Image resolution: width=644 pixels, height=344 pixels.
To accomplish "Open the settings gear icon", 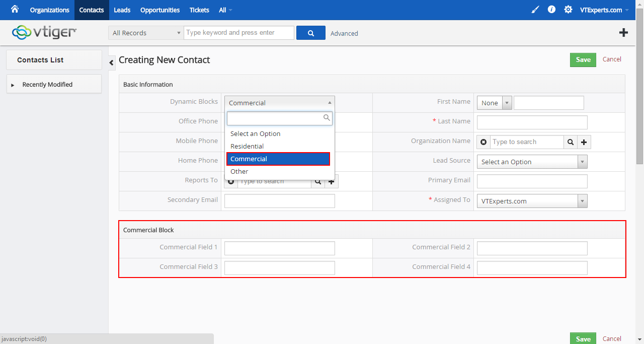I will point(568,10).
